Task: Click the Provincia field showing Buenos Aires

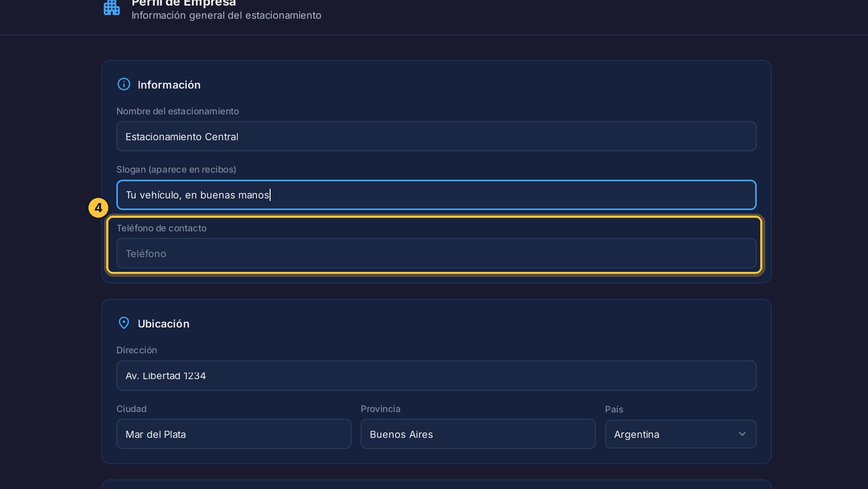Action: point(478,434)
